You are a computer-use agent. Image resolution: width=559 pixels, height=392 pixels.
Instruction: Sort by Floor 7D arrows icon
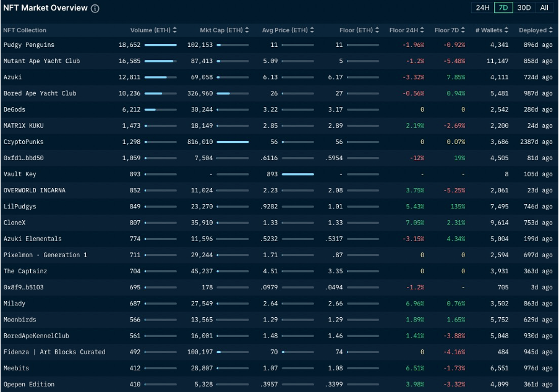click(x=463, y=30)
